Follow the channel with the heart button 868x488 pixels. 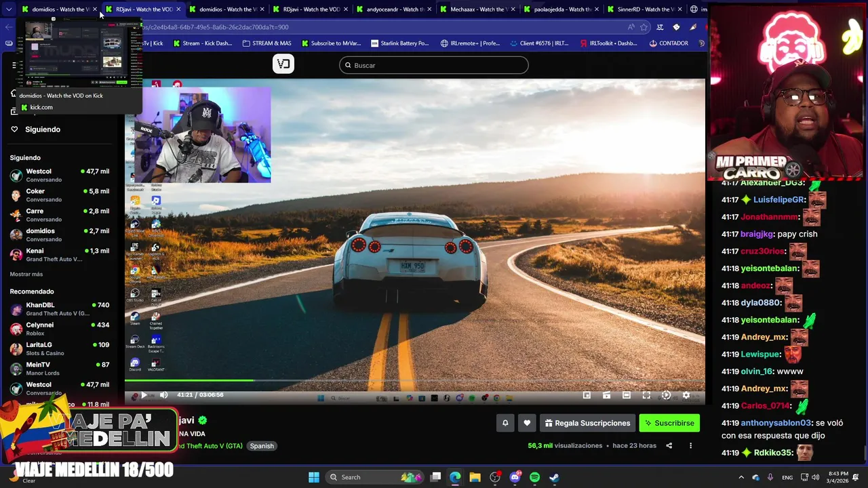click(x=527, y=423)
